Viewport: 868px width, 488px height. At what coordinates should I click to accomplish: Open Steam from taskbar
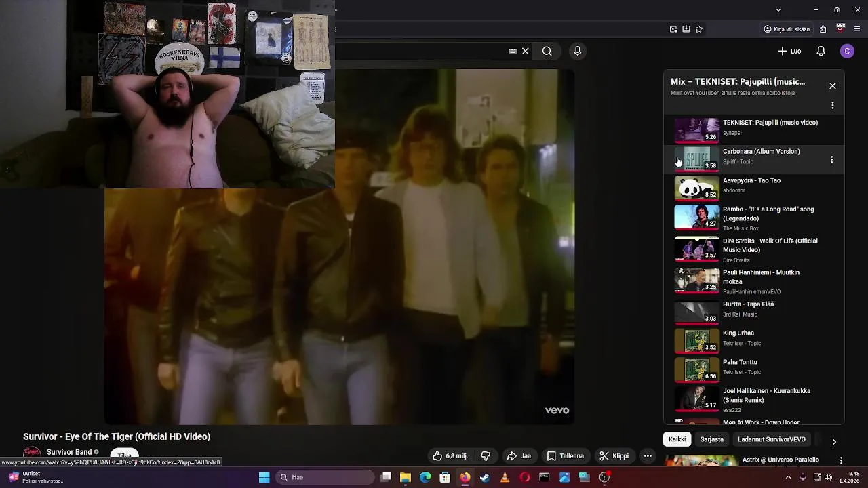tap(485, 477)
